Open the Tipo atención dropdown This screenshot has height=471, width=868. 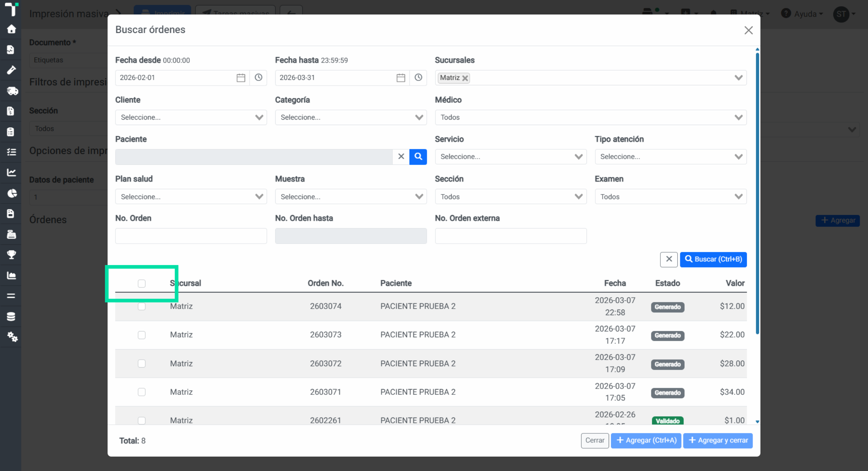pos(671,157)
